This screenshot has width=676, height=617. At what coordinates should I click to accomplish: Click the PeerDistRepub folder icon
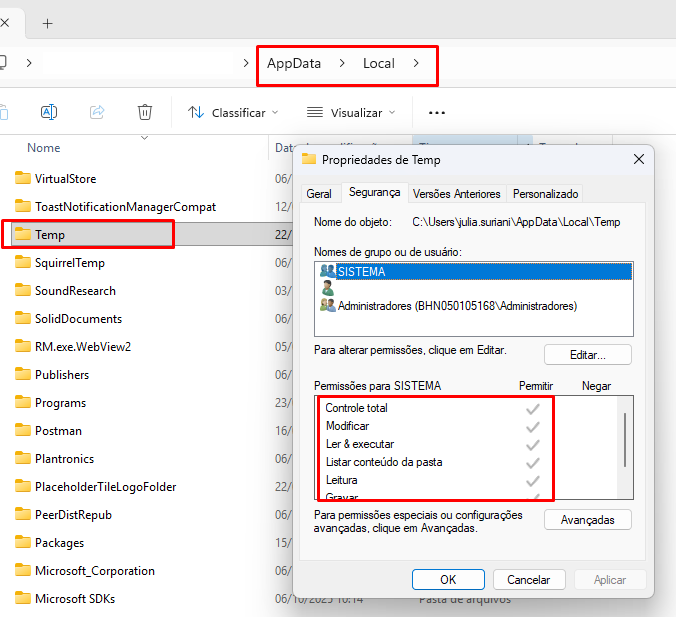[22, 514]
